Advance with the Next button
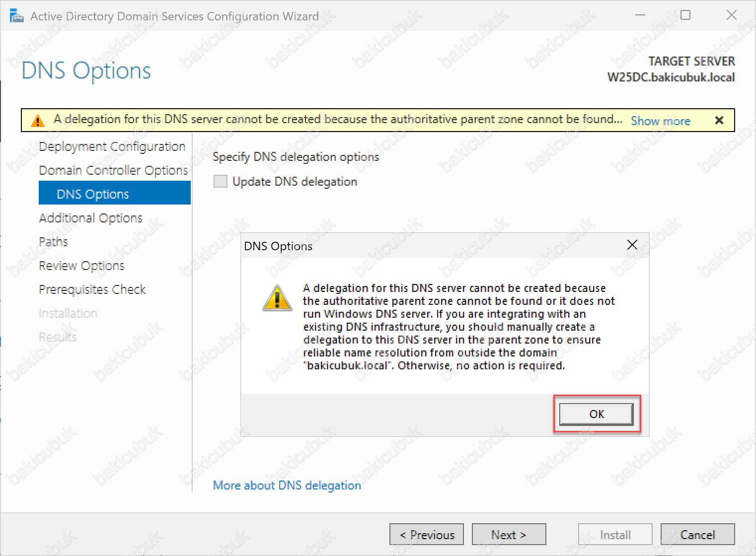The height and width of the screenshot is (556, 756). pos(509,535)
